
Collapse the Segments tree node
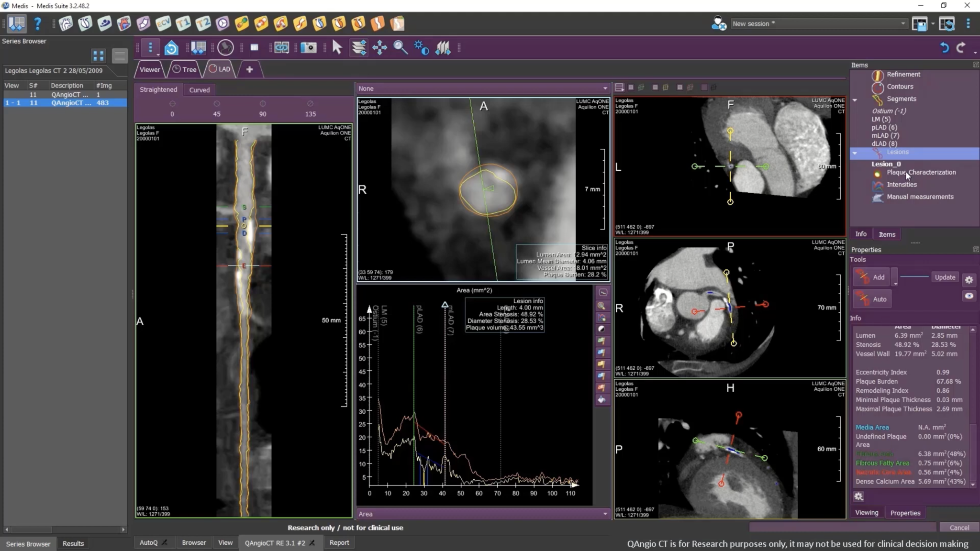point(855,99)
